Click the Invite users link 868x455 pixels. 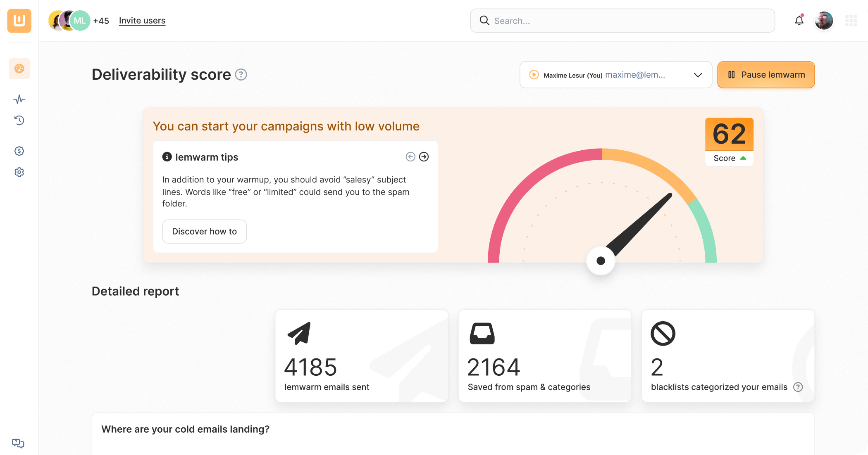142,21
